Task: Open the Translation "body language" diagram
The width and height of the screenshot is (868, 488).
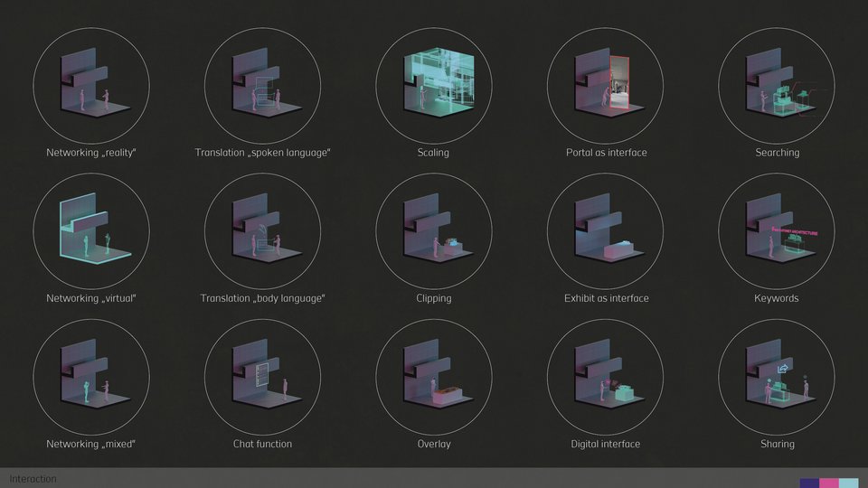Action: click(x=262, y=231)
